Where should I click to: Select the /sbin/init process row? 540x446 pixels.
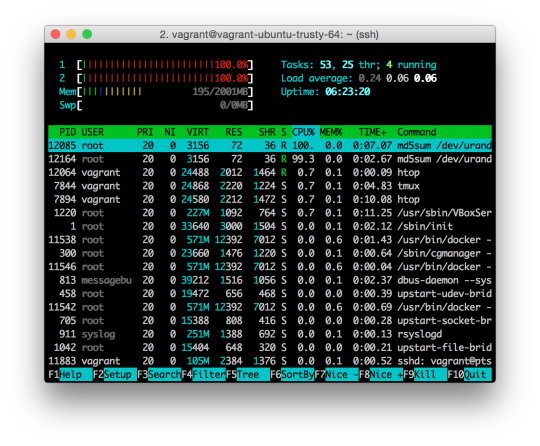click(270, 226)
